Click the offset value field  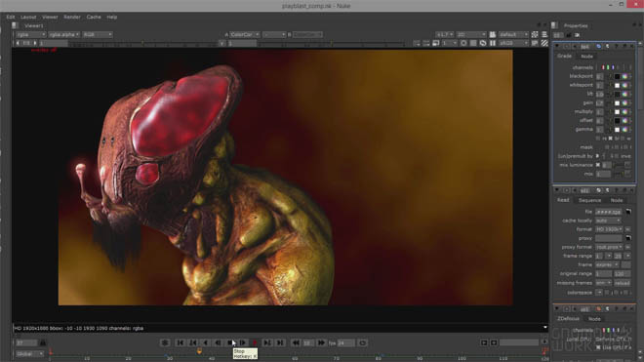tap(600, 121)
